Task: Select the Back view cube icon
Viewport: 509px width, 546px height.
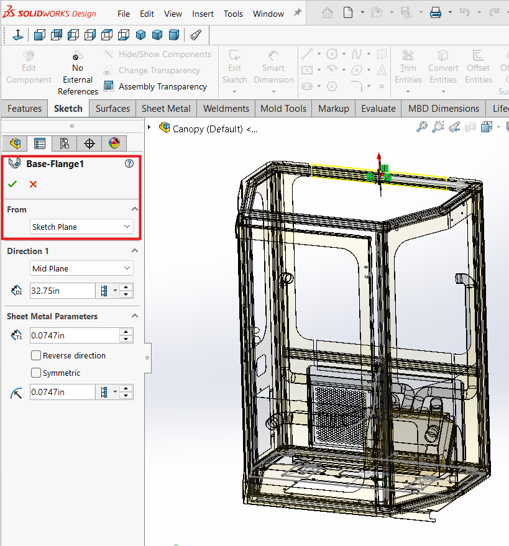Action: coord(56,35)
